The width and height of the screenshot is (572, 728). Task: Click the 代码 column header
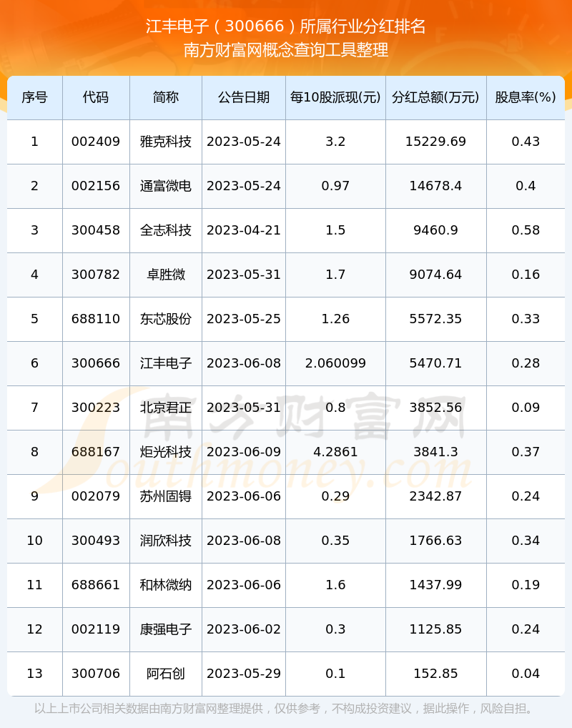[96, 97]
